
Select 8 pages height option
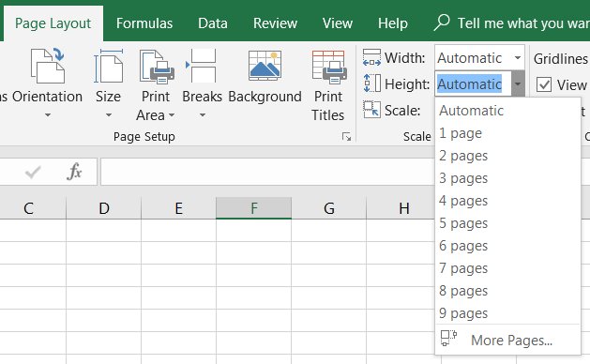pos(507,291)
